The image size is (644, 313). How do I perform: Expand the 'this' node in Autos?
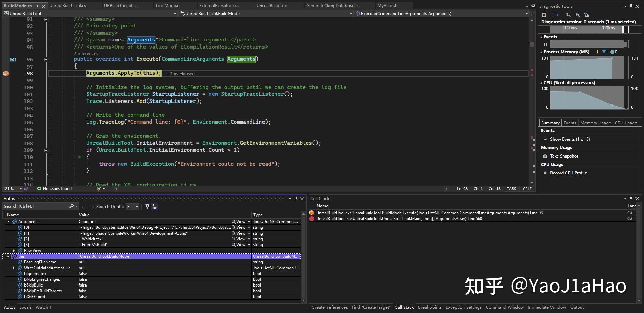click(x=8, y=256)
